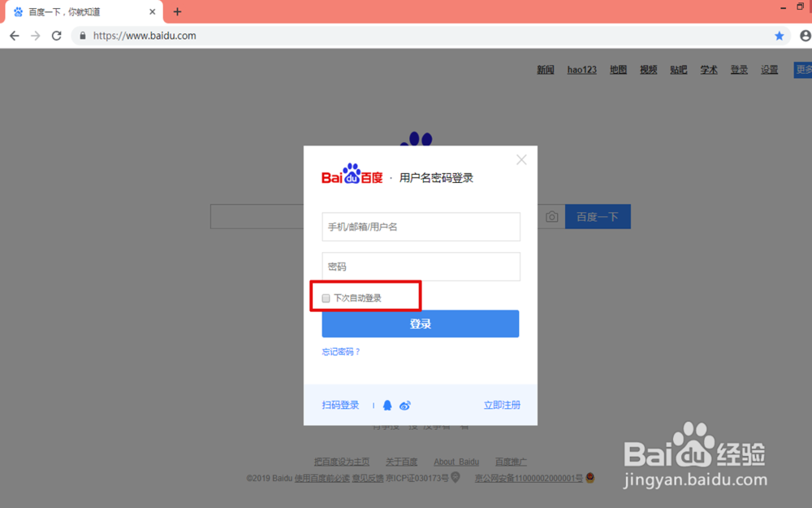Viewport: 812px width, 508px height.
Task: Click the 立即注册 register link
Action: click(x=502, y=405)
